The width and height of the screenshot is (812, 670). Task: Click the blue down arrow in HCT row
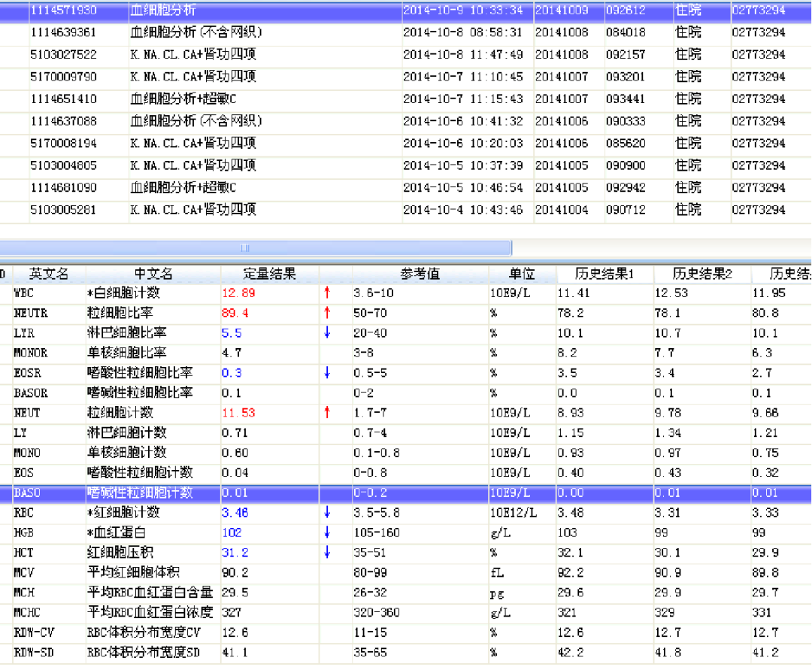(x=327, y=553)
